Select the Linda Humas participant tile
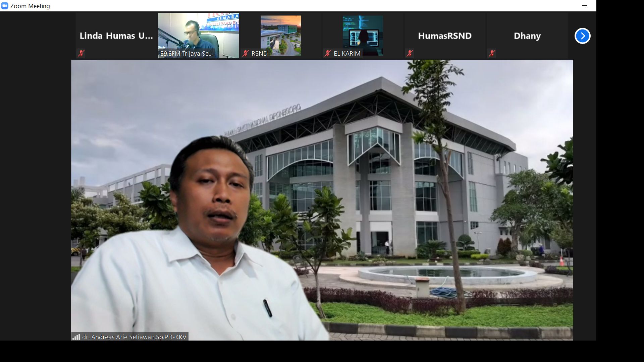Image resolution: width=644 pixels, height=362 pixels. [x=116, y=36]
